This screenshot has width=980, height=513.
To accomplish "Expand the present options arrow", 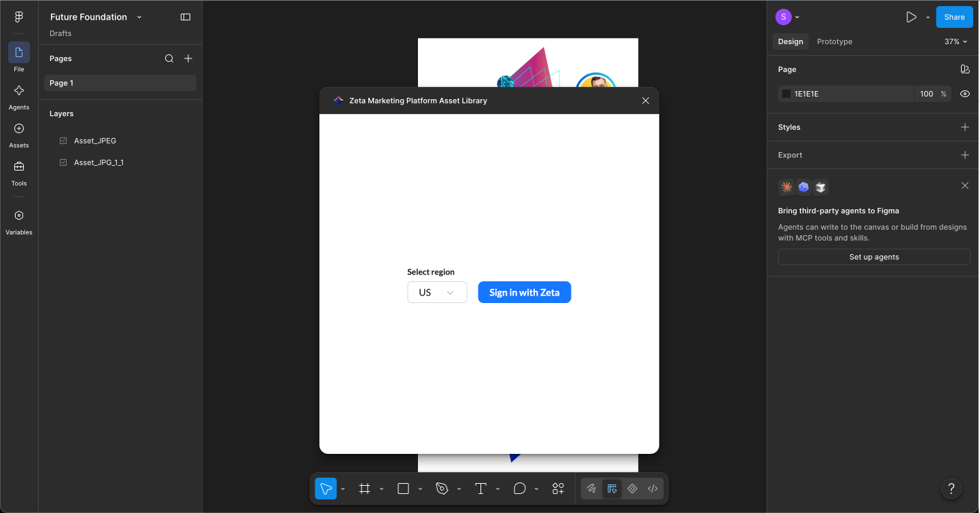I will tap(928, 17).
